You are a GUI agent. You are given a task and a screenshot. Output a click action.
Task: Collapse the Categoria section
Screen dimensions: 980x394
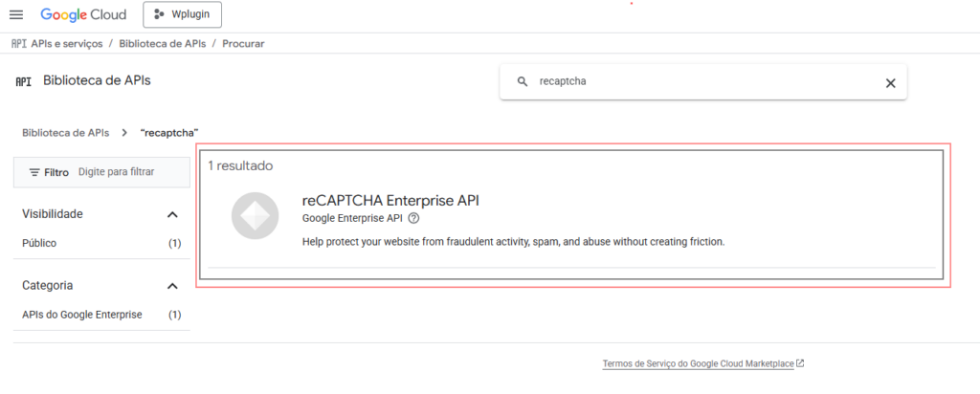173,286
